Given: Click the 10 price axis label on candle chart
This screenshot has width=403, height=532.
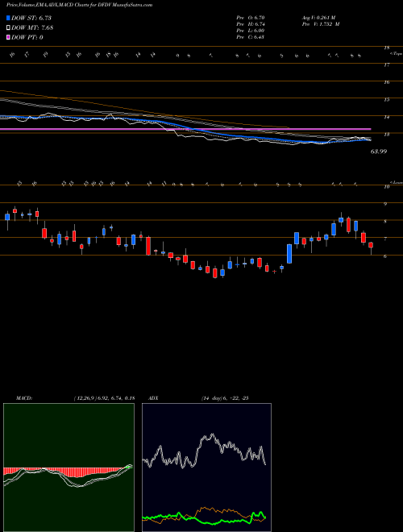Looking at the screenshot, I should coord(386,187).
